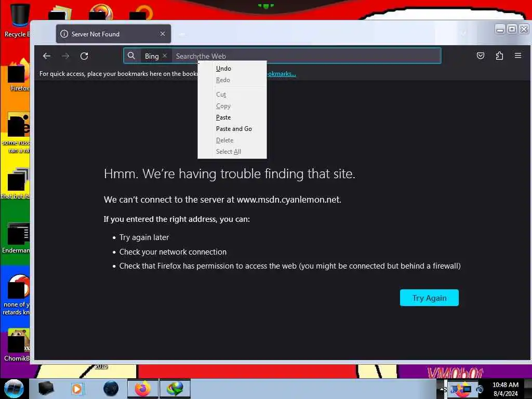Click the forward navigation arrow
This screenshot has width=532, height=399.
pos(65,56)
